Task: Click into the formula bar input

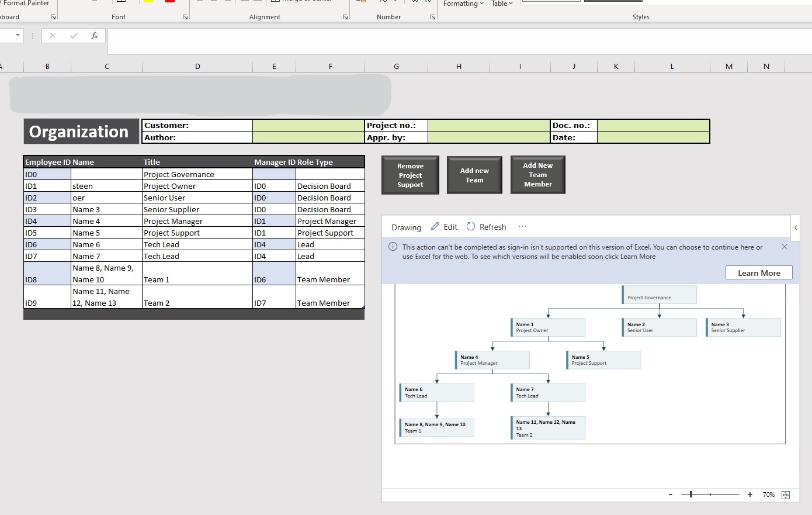Action: (x=459, y=42)
